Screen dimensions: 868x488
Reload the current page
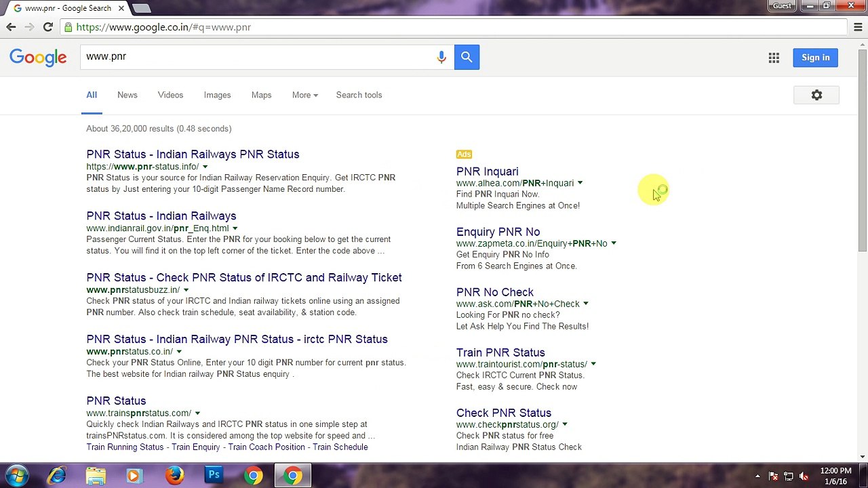point(47,27)
